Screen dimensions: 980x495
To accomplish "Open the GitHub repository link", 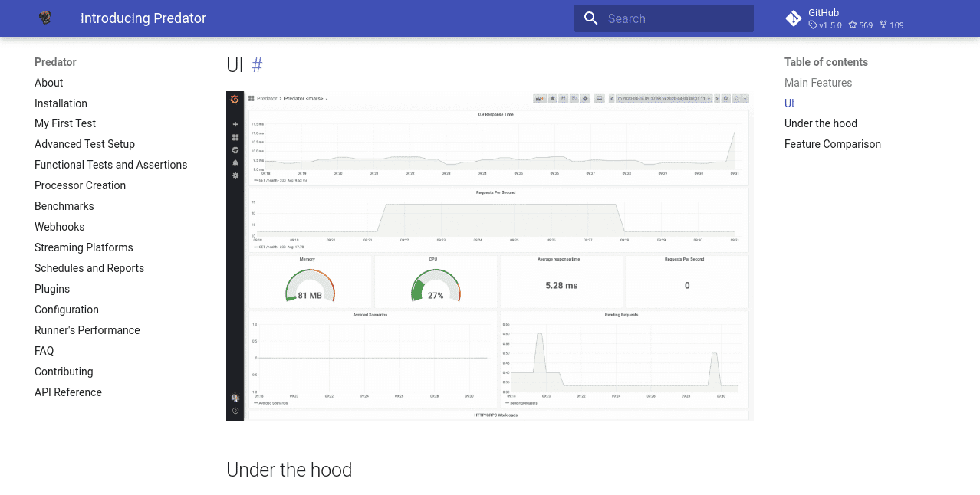I will [x=845, y=18].
